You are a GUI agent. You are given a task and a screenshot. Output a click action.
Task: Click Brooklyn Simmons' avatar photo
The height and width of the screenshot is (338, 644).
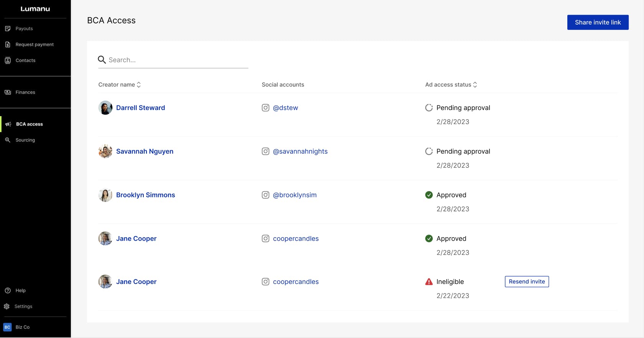105,195
